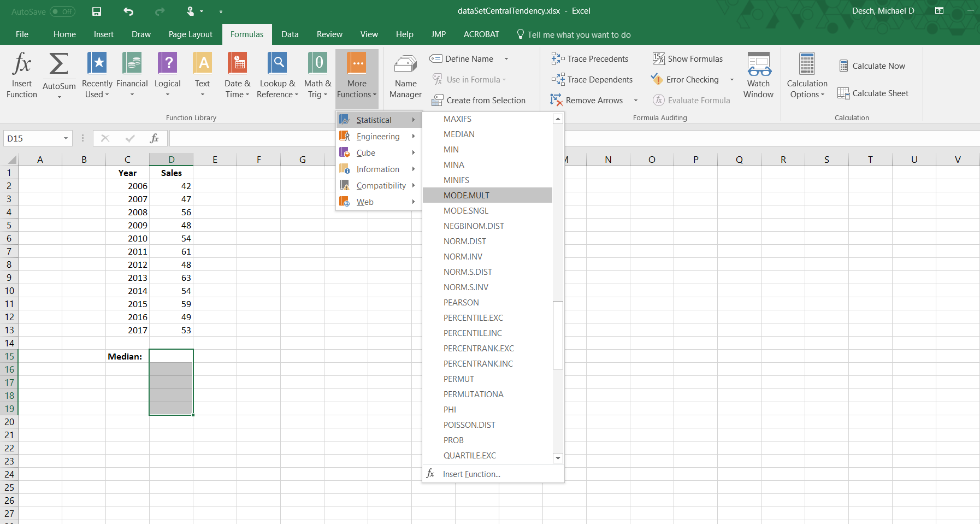This screenshot has height=524, width=980.
Task: Click the Calculate Now icon
Action: pos(843,66)
